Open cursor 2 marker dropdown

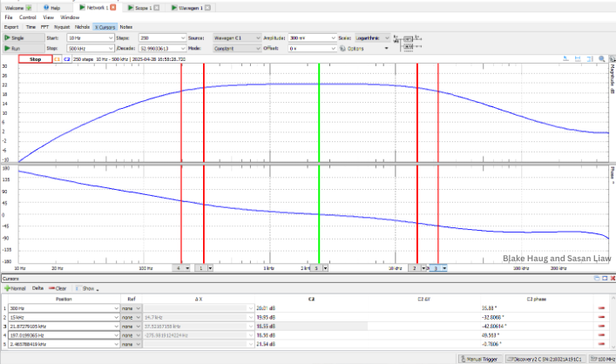point(423,268)
